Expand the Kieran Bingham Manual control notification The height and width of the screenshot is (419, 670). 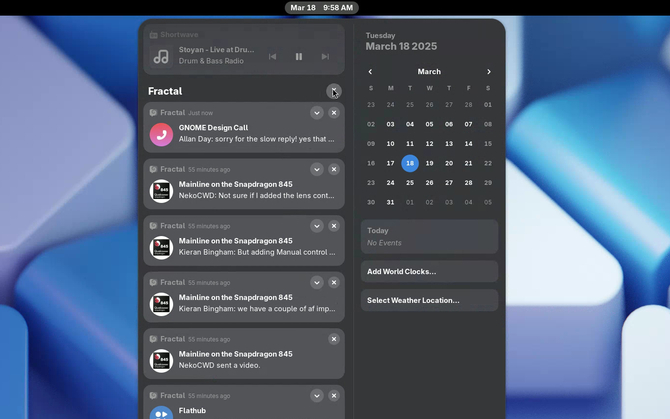click(x=317, y=226)
